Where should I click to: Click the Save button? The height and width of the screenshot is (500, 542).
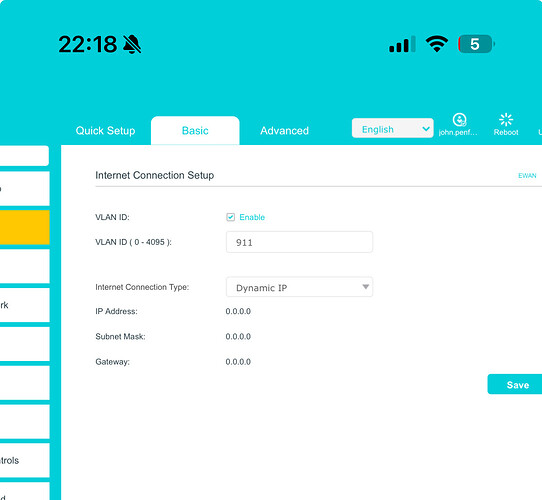coord(515,384)
